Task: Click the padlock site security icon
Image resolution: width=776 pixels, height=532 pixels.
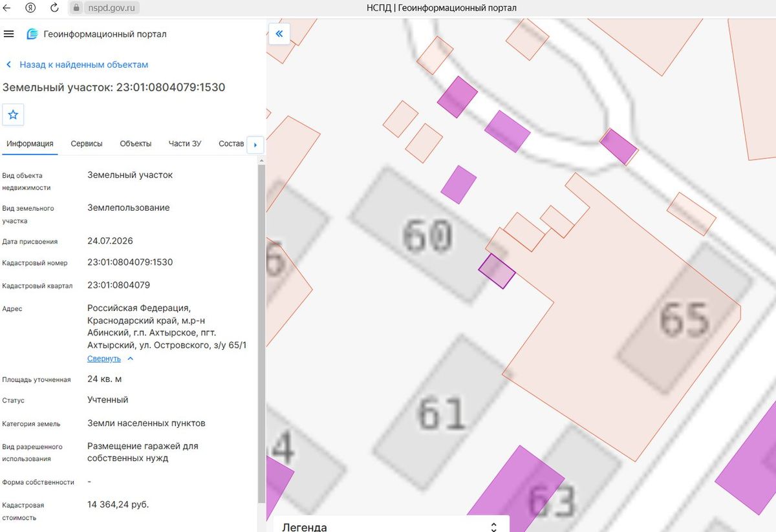Action: pos(76,8)
